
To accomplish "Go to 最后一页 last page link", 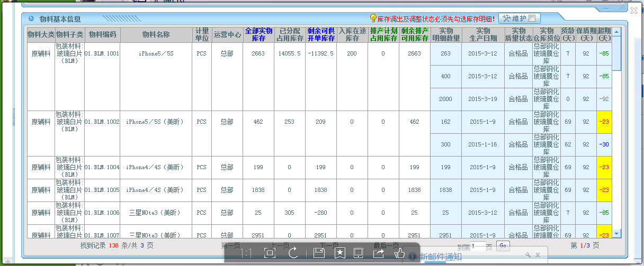I will [x=386, y=245].
